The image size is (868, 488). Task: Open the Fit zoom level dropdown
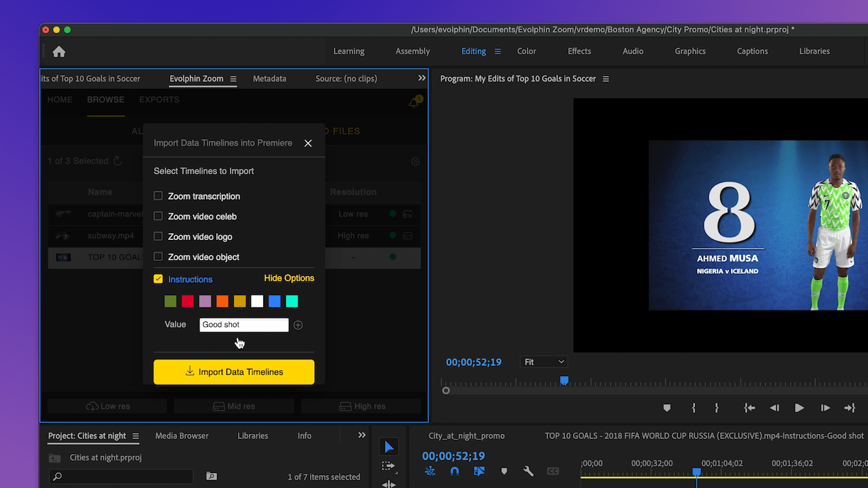(x=543, y=361)
